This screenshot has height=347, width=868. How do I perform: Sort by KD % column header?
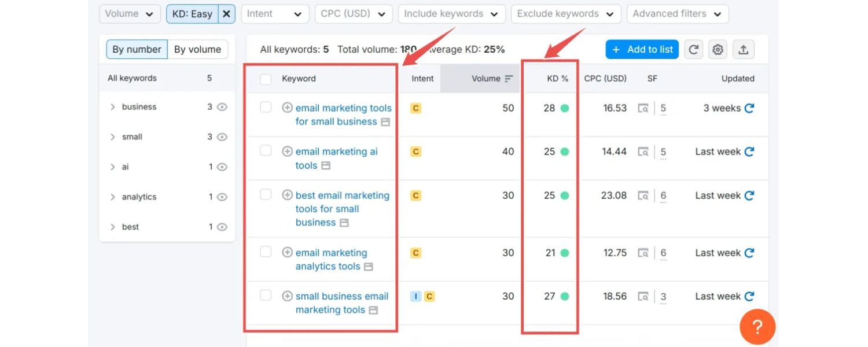(x=557, y=79)
